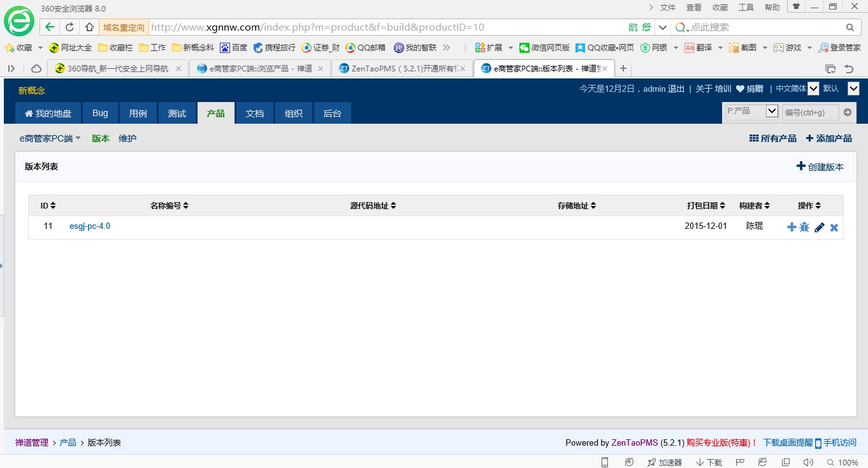The image size is (868, 468).
Task: Open the 文档 navigation tab
Action: tap(254, 113)
